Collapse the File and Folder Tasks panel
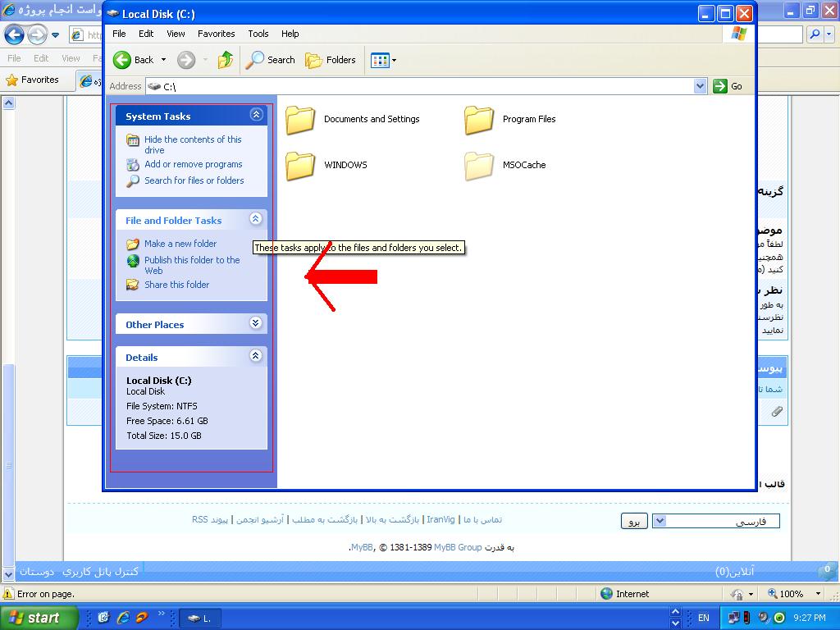This screenshot has width=840, height=630. (x=256, y=219)
